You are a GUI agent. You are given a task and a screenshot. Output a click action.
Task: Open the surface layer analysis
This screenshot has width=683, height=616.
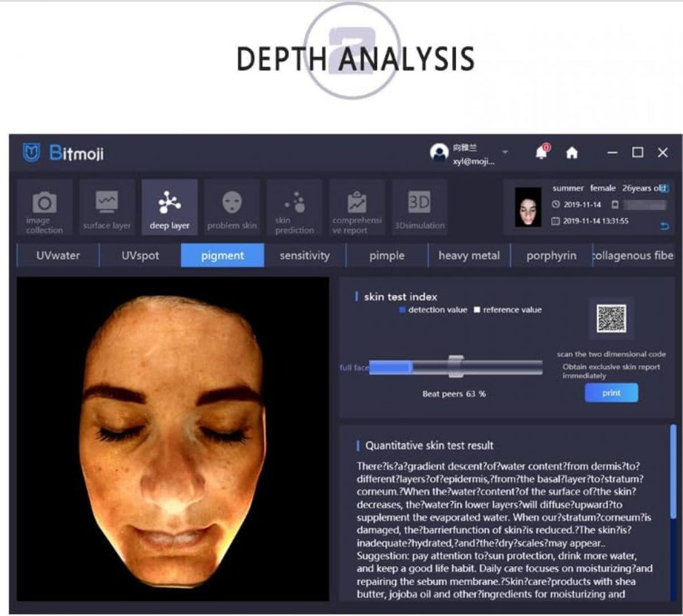(x=106, y=208)
